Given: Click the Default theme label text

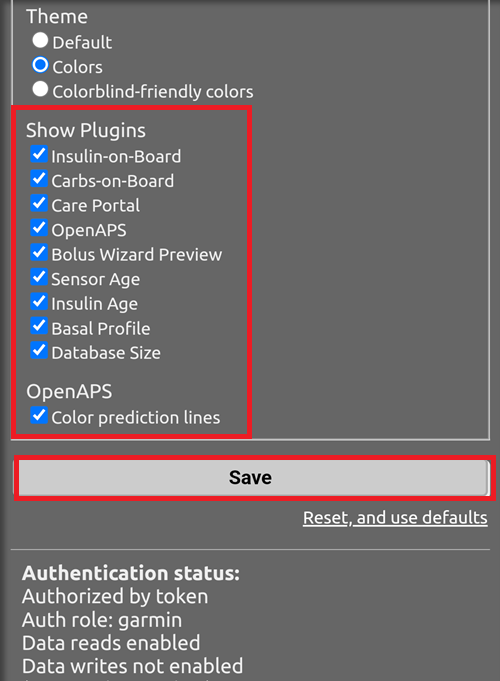Looking at the screenshot, I should tap(82, 43).
